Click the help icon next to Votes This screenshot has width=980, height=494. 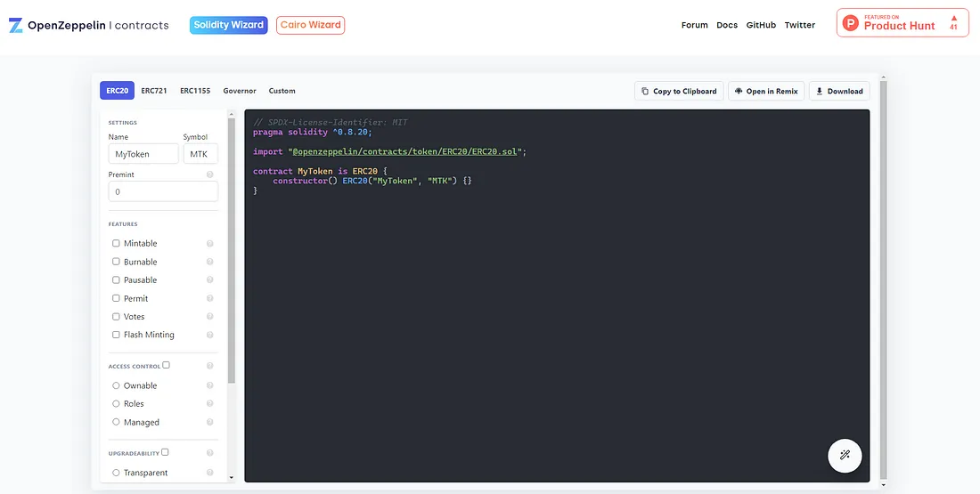210,317
